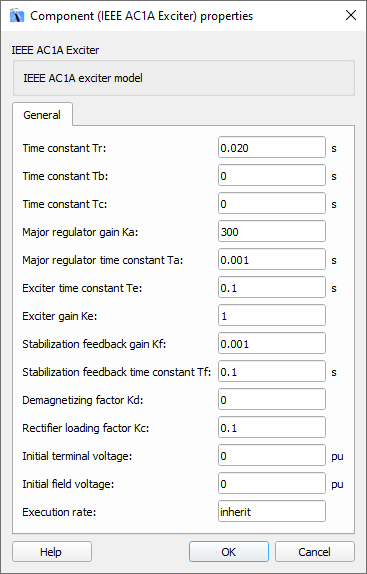This screenshot has width=367, height=574.
Task: Click the 'Major regulator gain Ka:' label
Action: coord(80,232)
